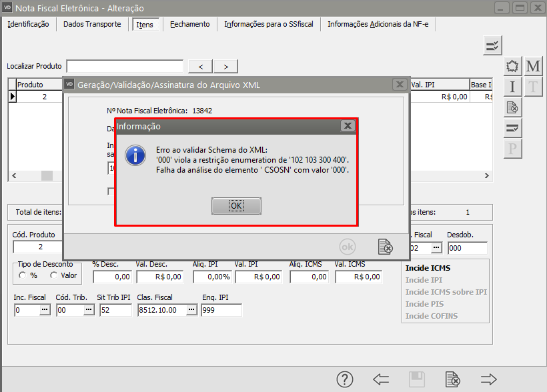Switch to the Dados Transporte tab
547x392 pixels.
(x=92, y=24)
